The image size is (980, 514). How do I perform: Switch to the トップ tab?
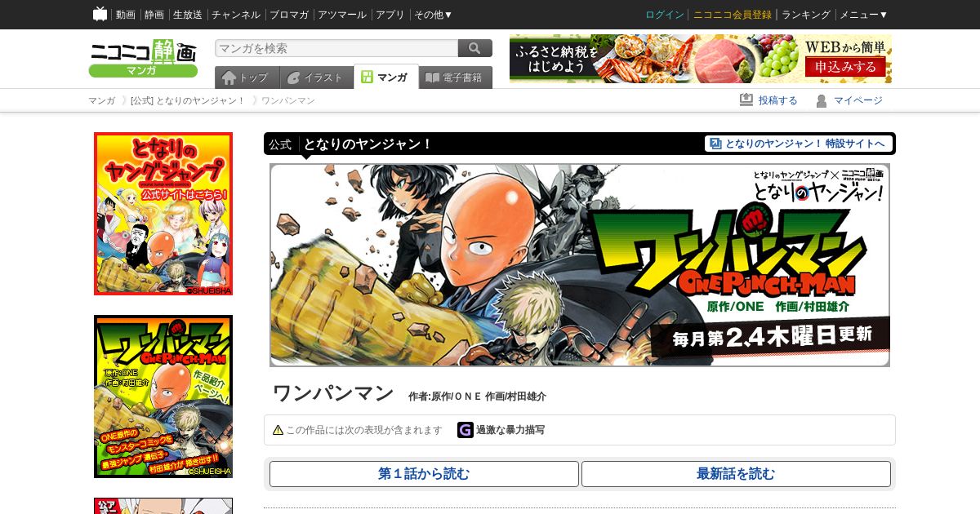pyautogui.click(x=247, y=78)
